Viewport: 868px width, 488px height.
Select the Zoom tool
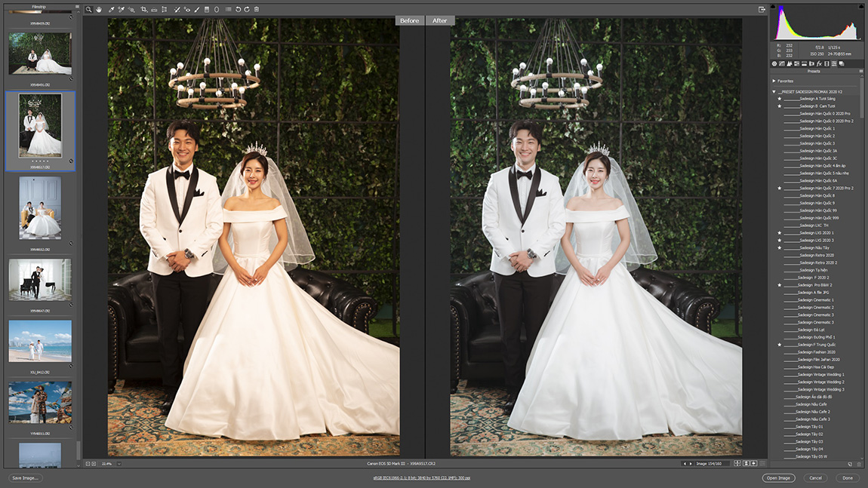click(x=88, y=9)
